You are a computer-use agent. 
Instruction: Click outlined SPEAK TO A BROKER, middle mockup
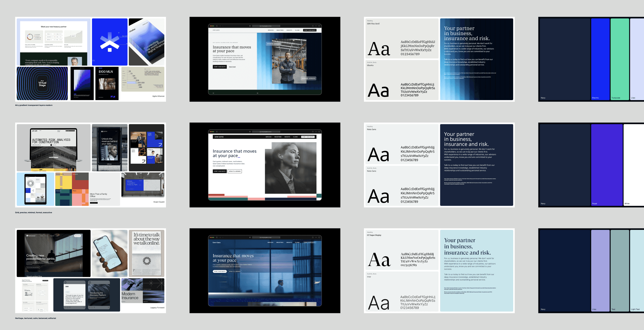coord(234,171)
